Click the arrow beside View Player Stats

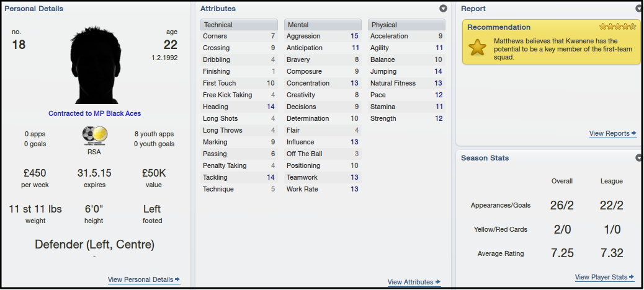coord(631,277)
